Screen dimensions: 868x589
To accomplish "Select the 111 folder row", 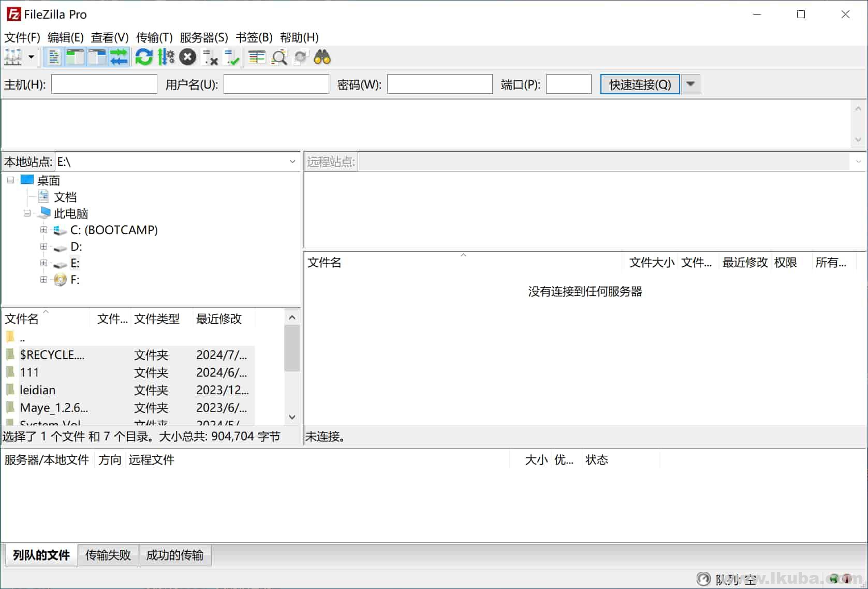I will coord(128,372).
